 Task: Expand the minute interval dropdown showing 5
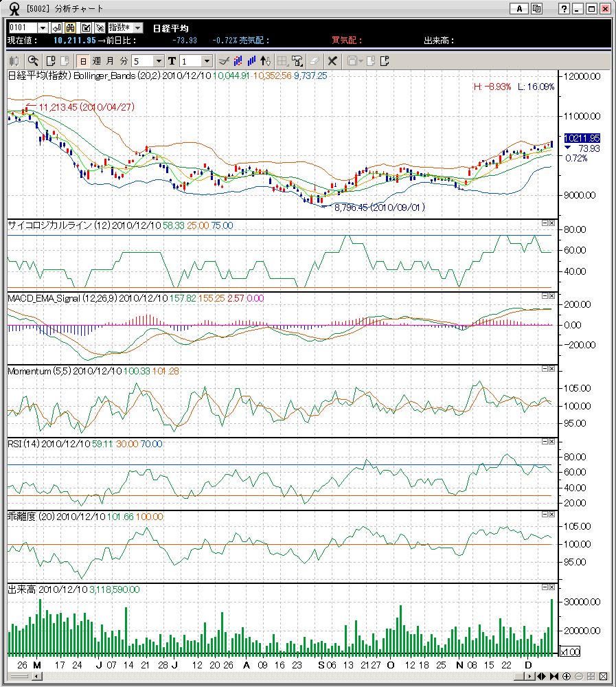159,60
